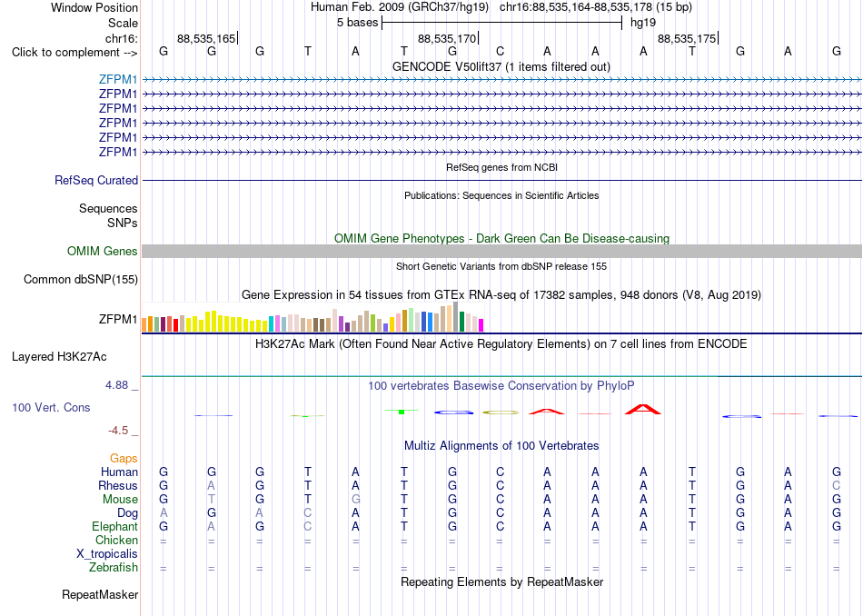Screen dimensions: 863x616
Task: Click the 'Sequences' track label
Action: (x=108, y=209)
